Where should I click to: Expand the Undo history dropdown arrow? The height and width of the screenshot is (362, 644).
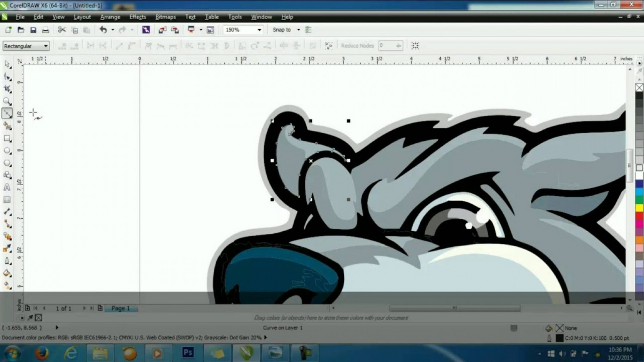[x=113, y=30]
